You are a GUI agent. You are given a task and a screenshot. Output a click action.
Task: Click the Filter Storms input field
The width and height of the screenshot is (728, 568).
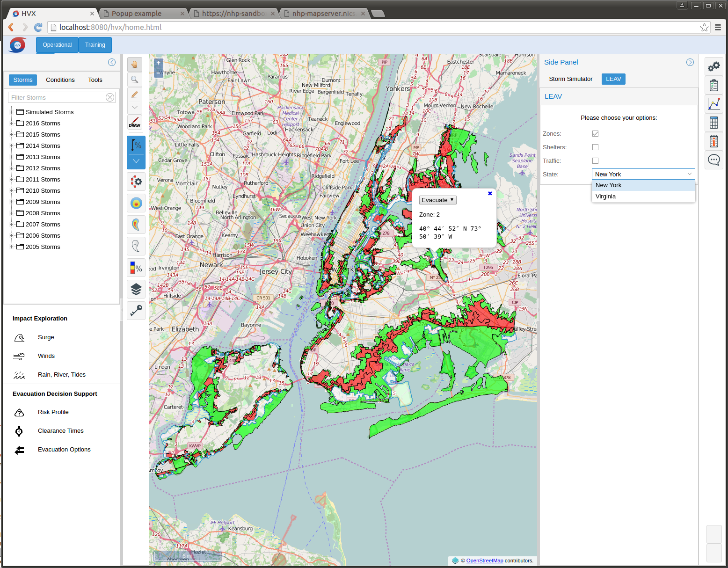click(x=58, y=97)
